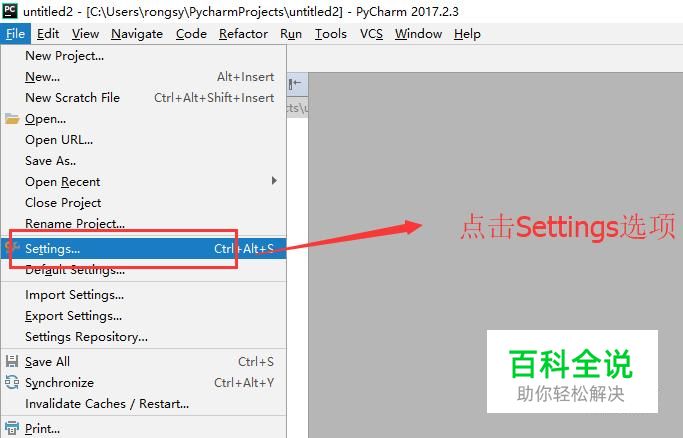Image resolution: width=683 pixels, height=438 pixels.
Task: Click the Open folder icon
Action: [12, 118]
